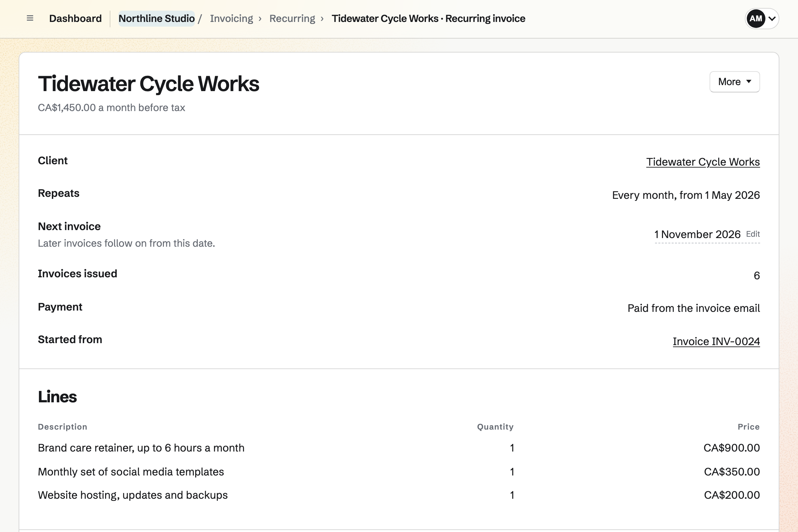Viewport: 798px width, 532px height.
Task: Click the CA$900.00 price cell
Action: (731, 448)
